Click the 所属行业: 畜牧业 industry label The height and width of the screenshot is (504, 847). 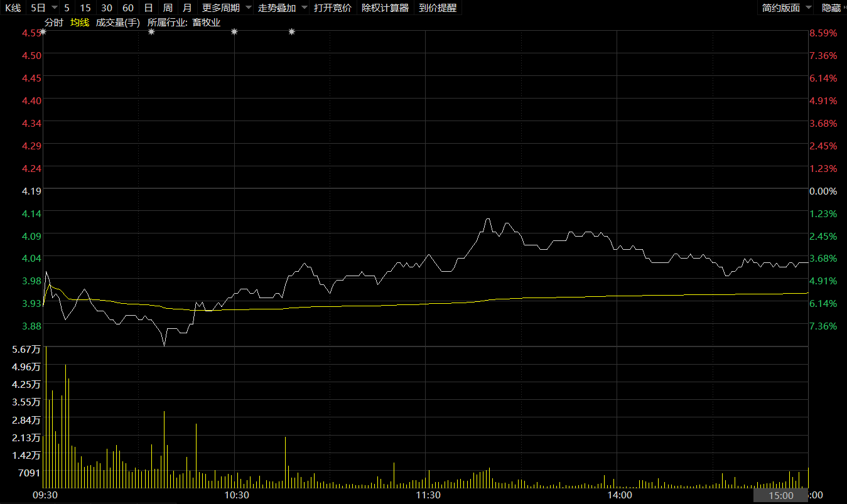(184, 23)
